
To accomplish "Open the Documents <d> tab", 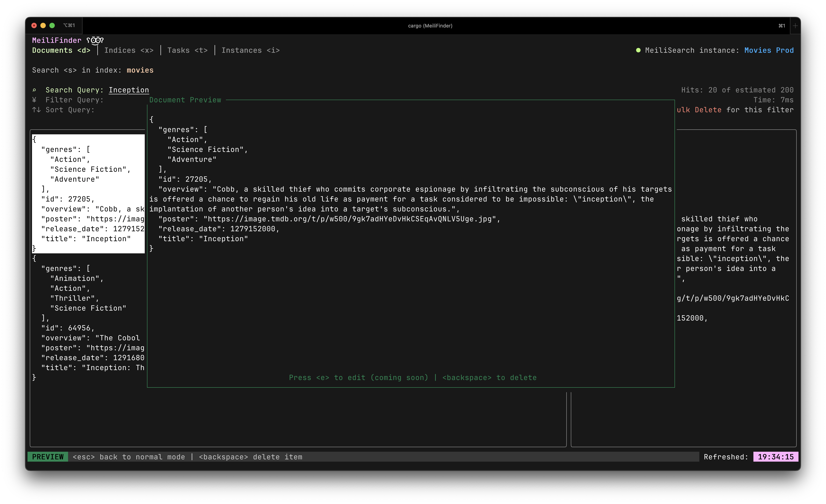I will [61, 50].
